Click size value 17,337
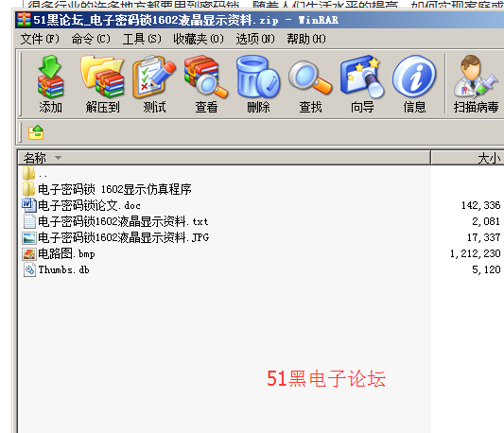This screenshot has width=504, height=433. coord(483,237)
